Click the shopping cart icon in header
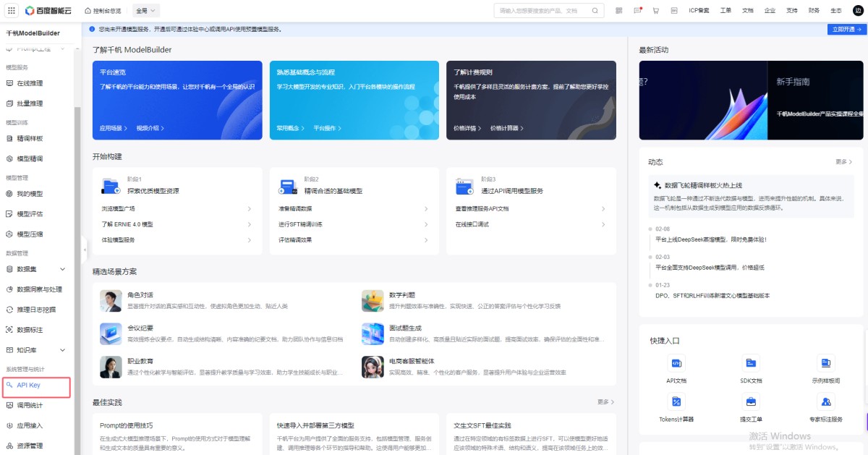The image size is (868, 455). pyautogui.click(x=655, y=11)
